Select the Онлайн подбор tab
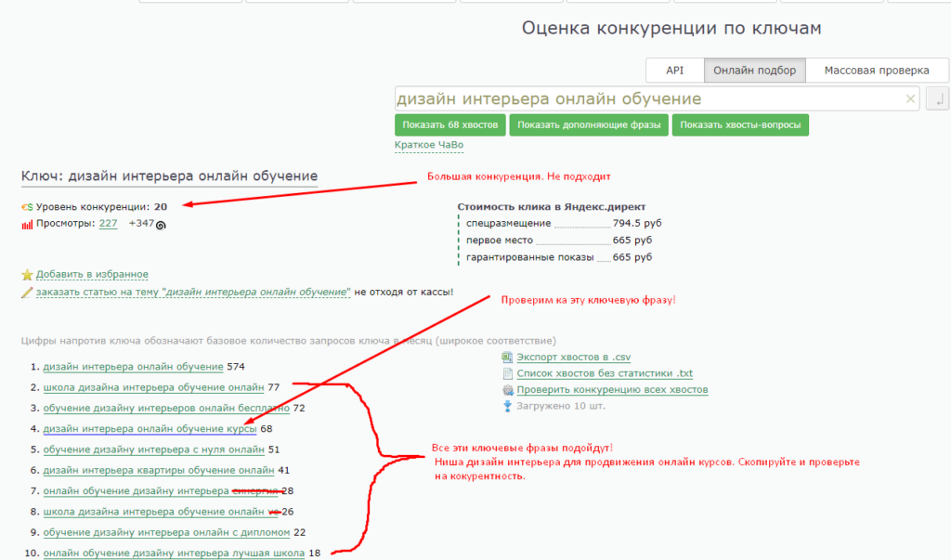This screenshot has height=560, width=951. coord(754,71)
